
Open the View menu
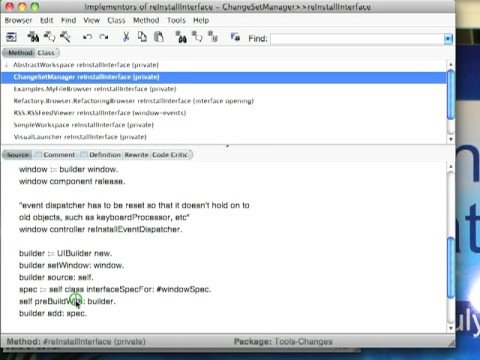point(92,20)
